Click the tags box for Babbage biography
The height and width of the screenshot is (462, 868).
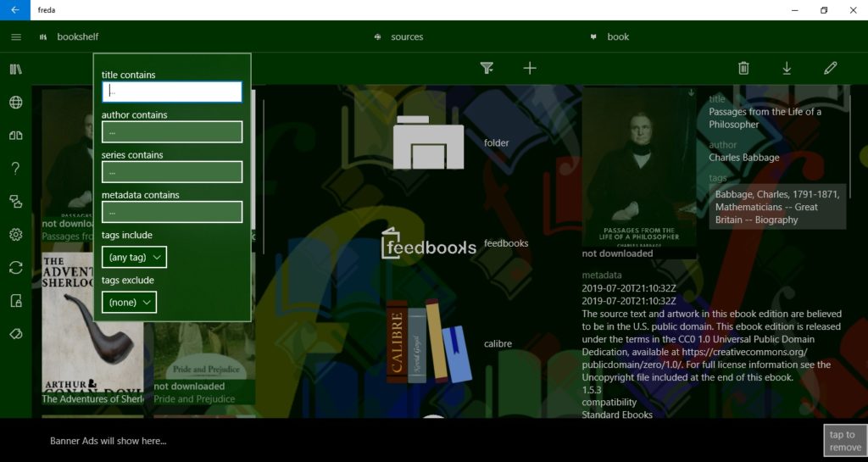[x=777, y=207]
